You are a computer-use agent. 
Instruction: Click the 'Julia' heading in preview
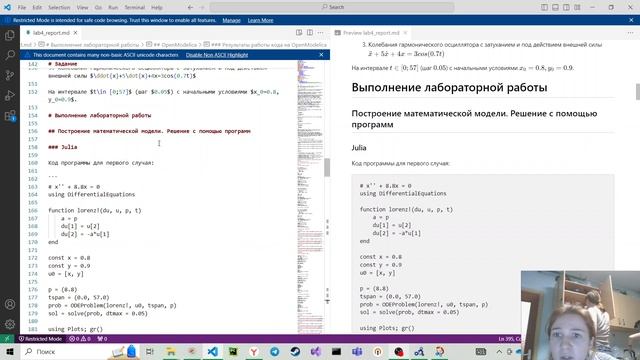(x=359, y=148)
